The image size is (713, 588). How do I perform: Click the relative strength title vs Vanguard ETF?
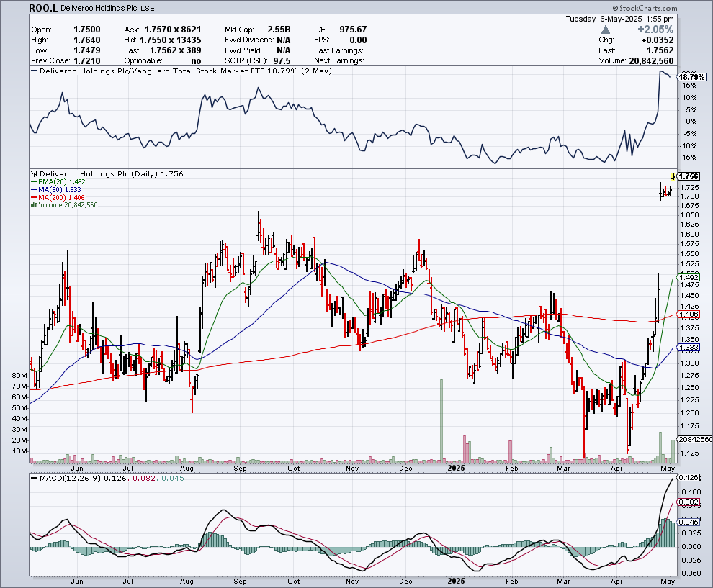pos(186,71)
